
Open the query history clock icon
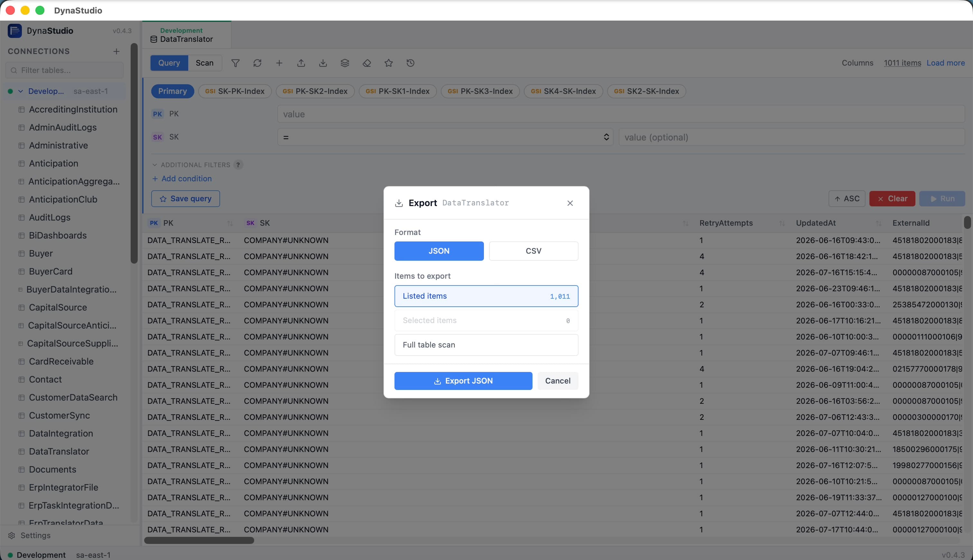point(411,63)
